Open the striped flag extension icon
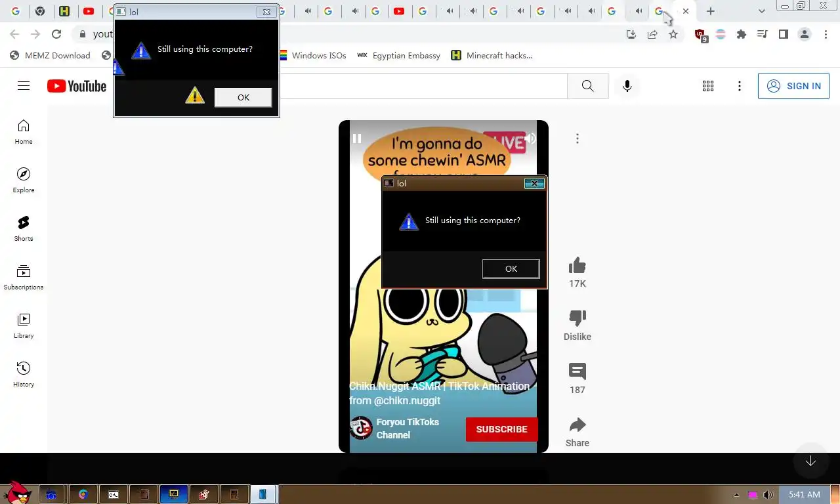This screenshot has width=840, height=504. 721,34
